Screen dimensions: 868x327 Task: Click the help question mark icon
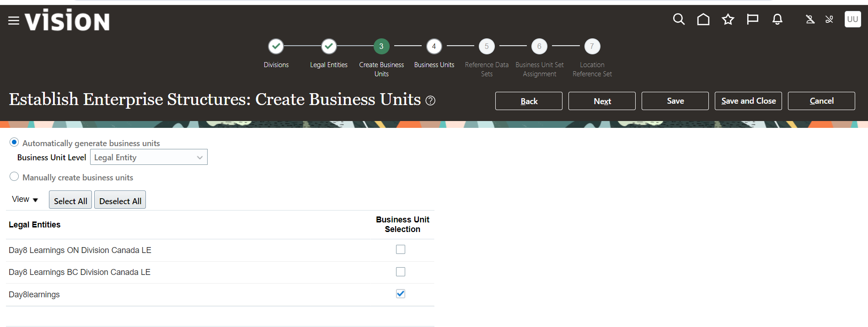tap(430, 100)
